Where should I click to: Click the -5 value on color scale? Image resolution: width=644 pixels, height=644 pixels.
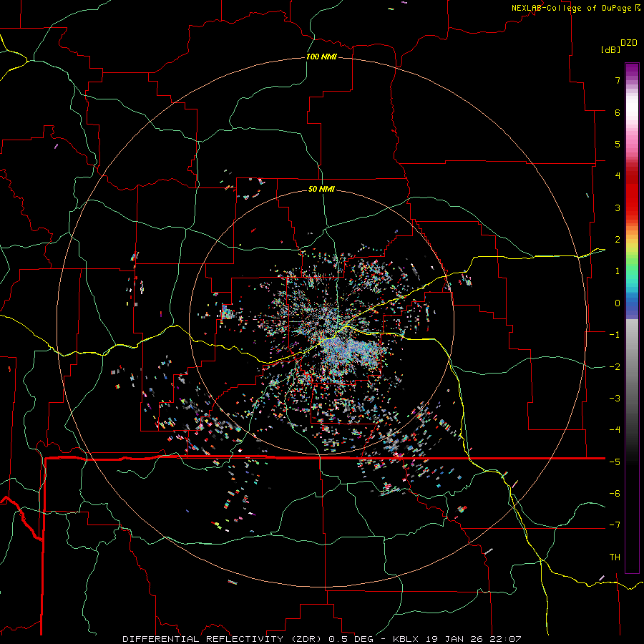[615, 462]
